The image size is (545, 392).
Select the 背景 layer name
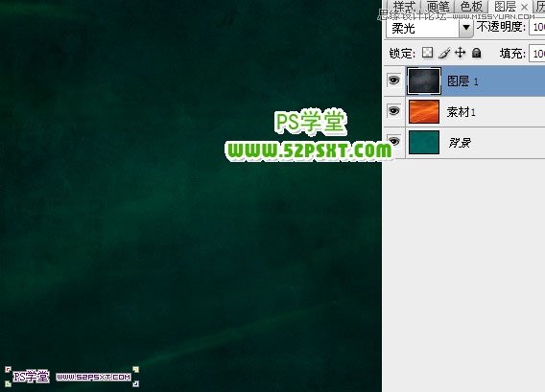click(460, 143)
